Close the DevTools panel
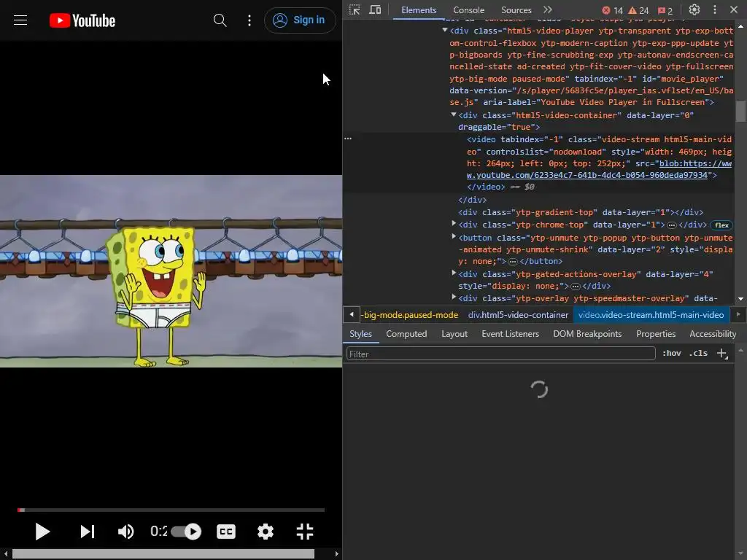The image size is (747, 560). (x=734, y=9)
